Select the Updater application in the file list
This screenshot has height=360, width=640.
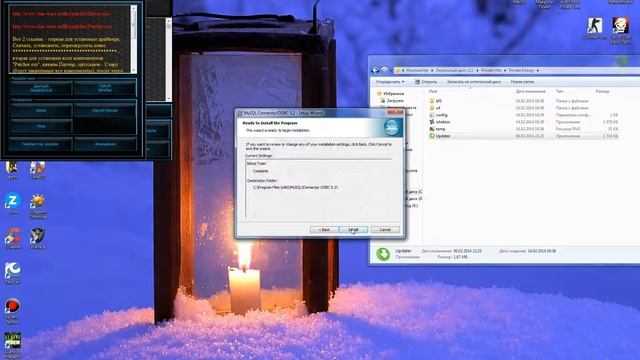(524, 136)
